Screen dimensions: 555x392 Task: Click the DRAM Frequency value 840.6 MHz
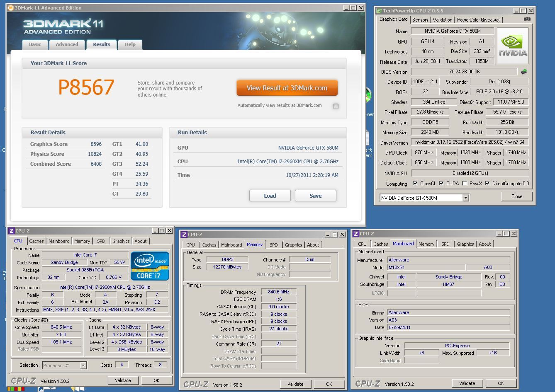click(x=279, y=292)
